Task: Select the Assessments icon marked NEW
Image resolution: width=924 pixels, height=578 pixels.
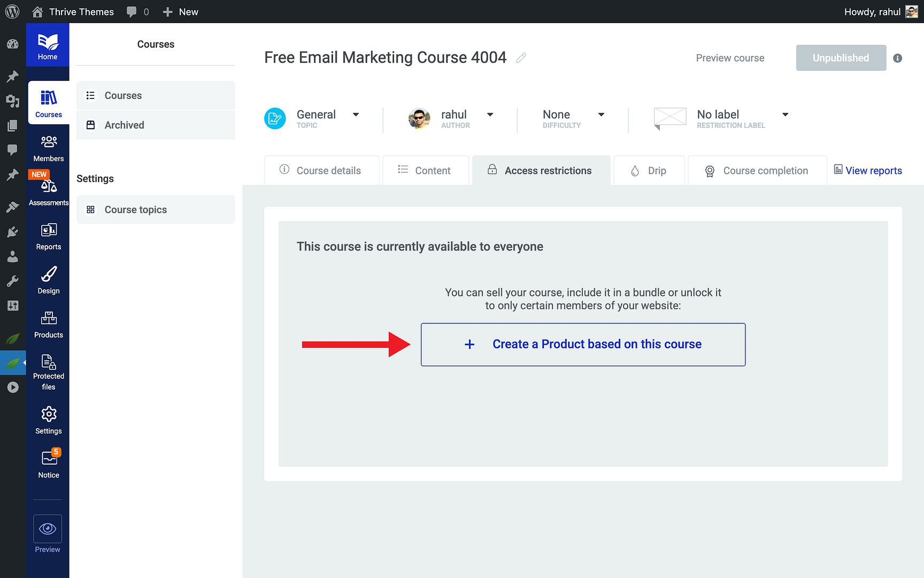Action: coord(48,186)
